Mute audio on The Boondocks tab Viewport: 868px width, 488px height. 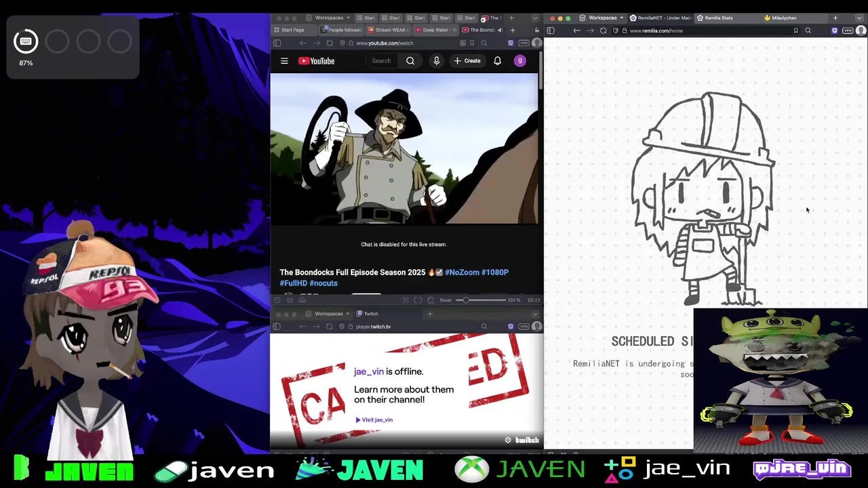point(500,30)
